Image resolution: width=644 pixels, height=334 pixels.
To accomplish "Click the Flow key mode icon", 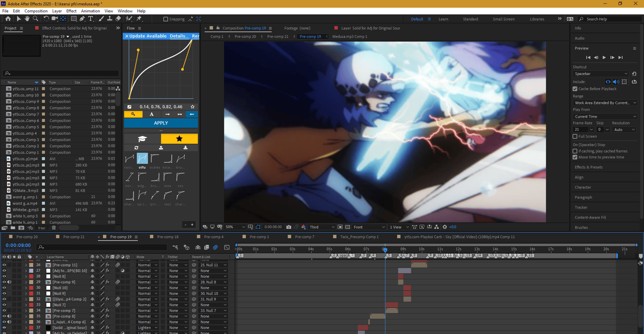I will point(133,114).
